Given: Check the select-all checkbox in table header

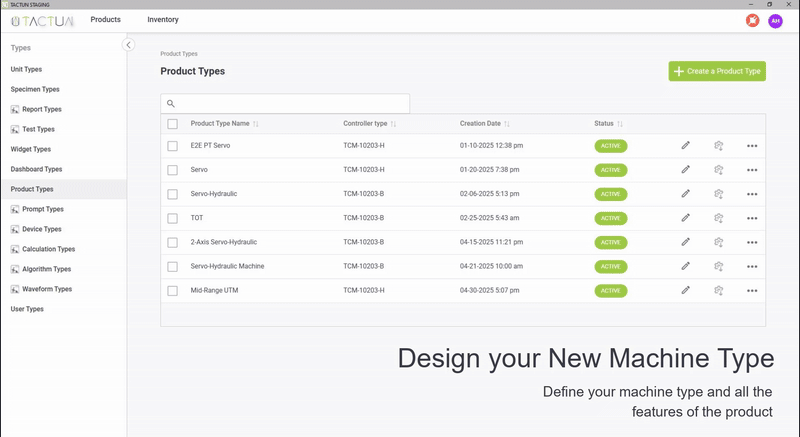Looking at the screenshot, I should 173,124.
